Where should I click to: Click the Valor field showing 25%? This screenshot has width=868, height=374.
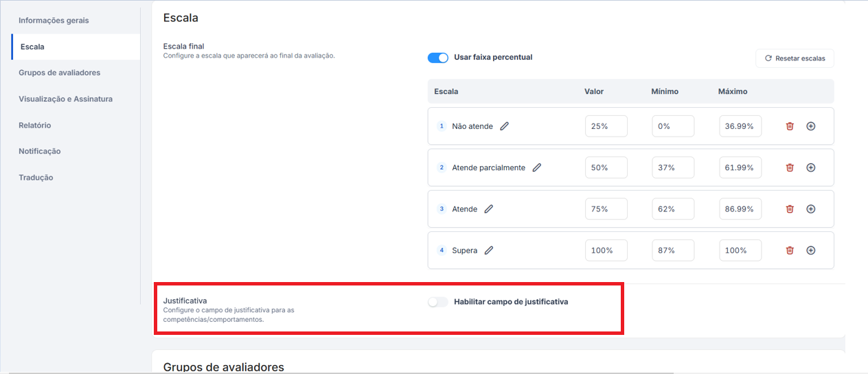tap(606, 126)
